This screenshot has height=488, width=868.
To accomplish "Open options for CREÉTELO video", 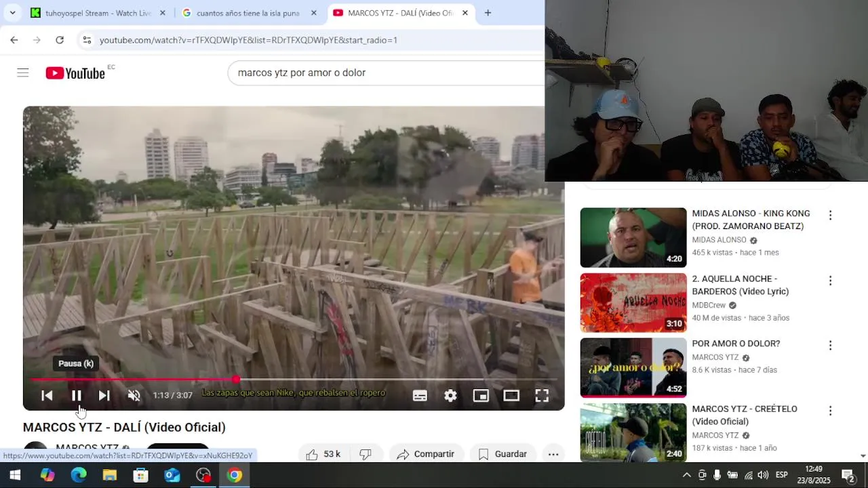I will click(x=830, y=411).
